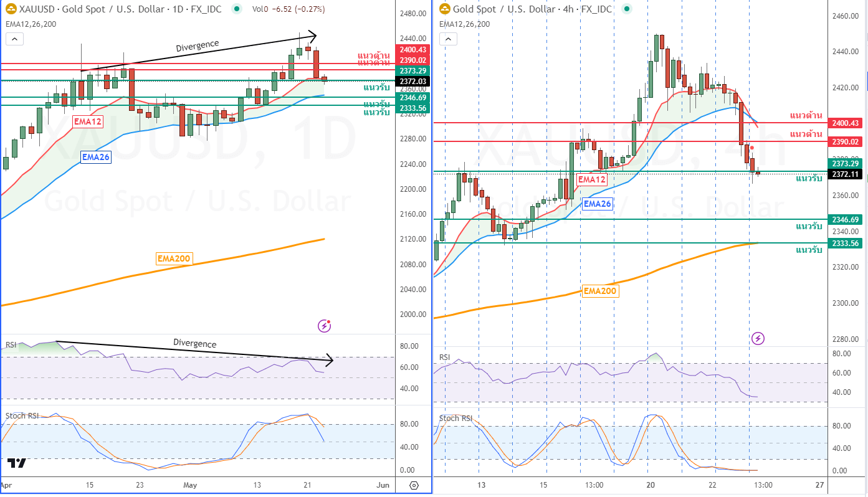Image resolution: width=868 pixels, height=497 pixels.
Task: Select EMA12,26,200 indicator legend on 1D chart
Action: [31, 24]
